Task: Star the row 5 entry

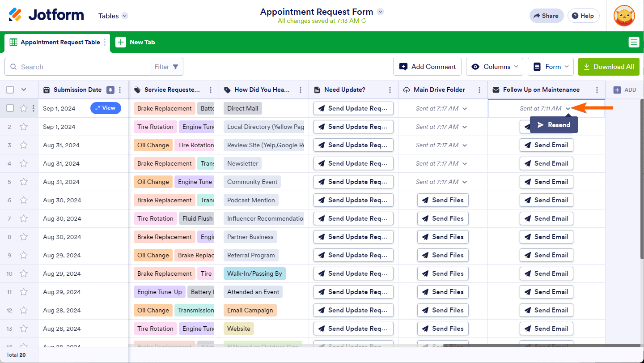Action: click(24, 182)
